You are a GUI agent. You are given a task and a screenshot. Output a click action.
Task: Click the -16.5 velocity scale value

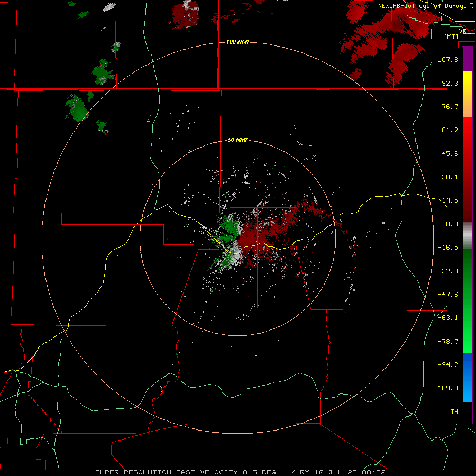448,248
